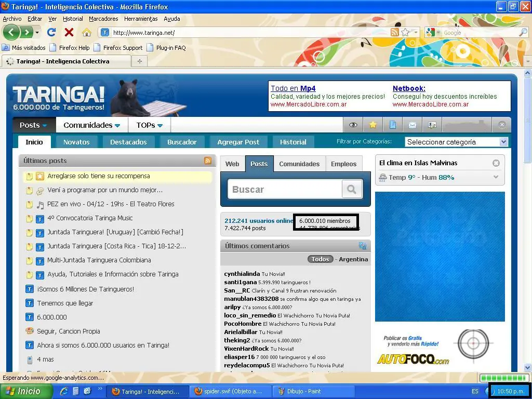Click the X logout icon in Taringa toolbar
This screenshot has height=399, width=532.
[x=502, y=125]
